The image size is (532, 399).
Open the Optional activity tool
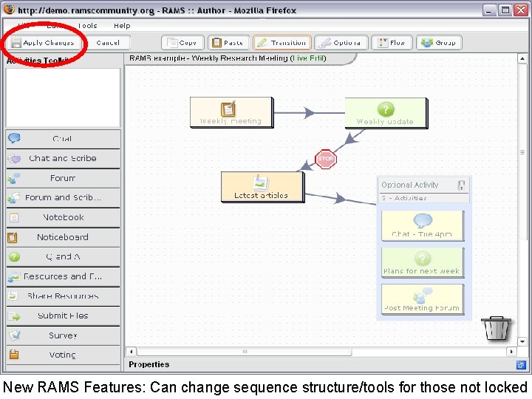tap(341, 43)
